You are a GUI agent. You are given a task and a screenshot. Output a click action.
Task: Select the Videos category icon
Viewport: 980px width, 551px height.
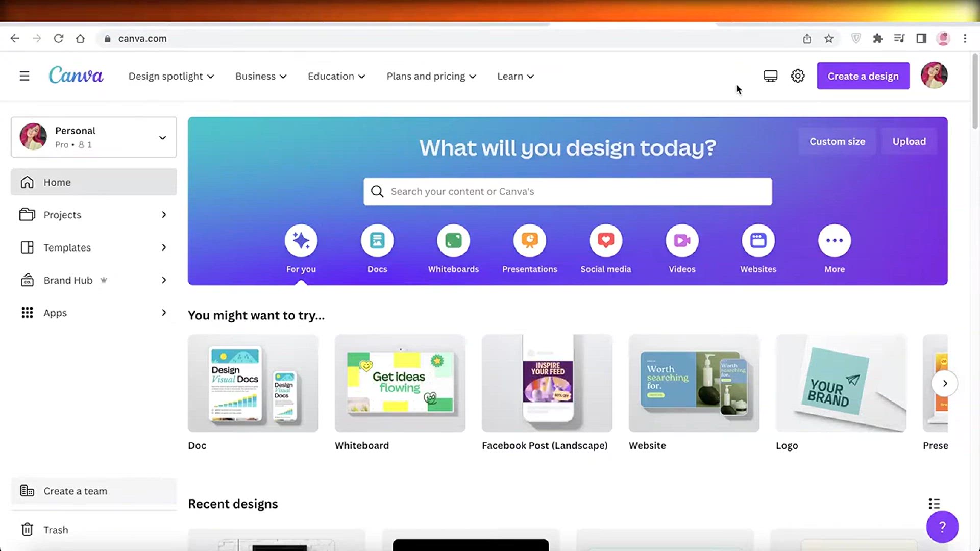pos(682,240)
